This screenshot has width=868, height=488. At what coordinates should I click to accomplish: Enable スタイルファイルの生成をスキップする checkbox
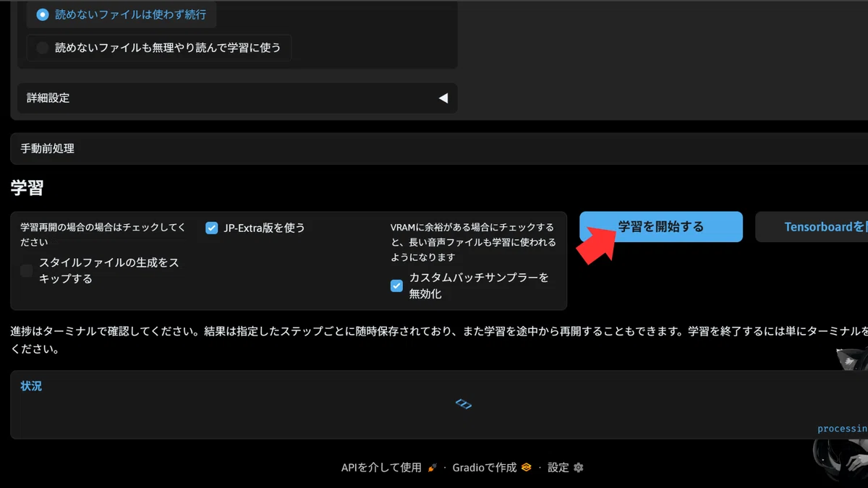pos(27,271)
